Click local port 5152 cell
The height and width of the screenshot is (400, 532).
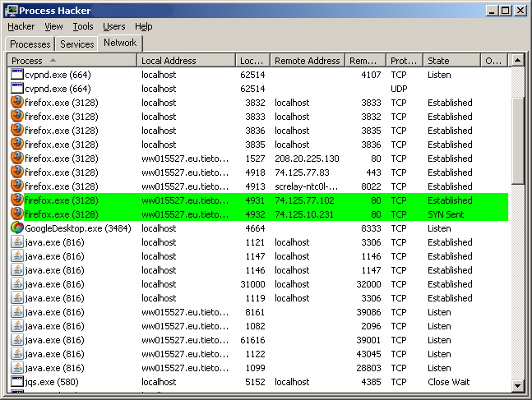click(255, 382)
